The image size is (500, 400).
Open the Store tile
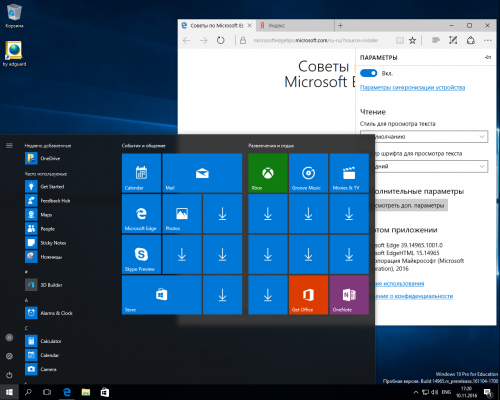point(162,295)
